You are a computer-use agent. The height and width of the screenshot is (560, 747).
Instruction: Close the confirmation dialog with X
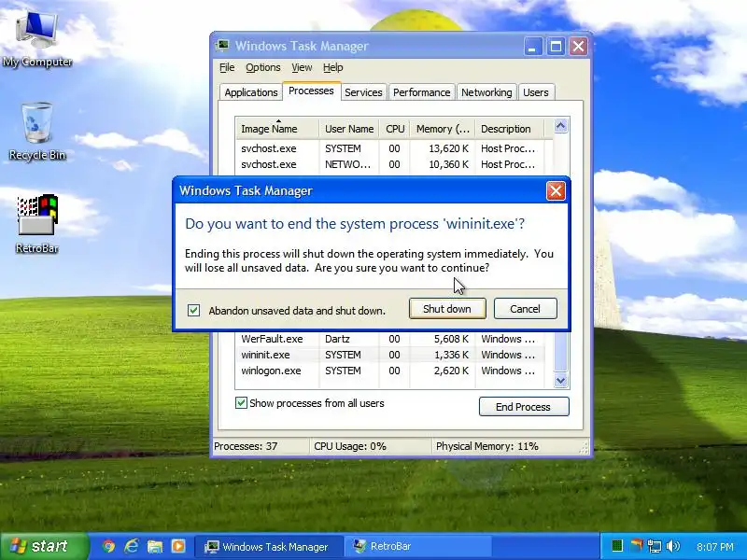(x=556, y=191)
